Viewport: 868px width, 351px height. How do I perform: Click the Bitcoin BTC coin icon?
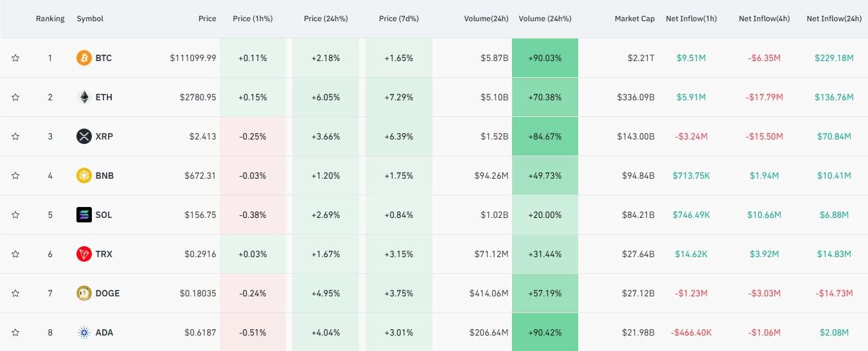point(84,58)
